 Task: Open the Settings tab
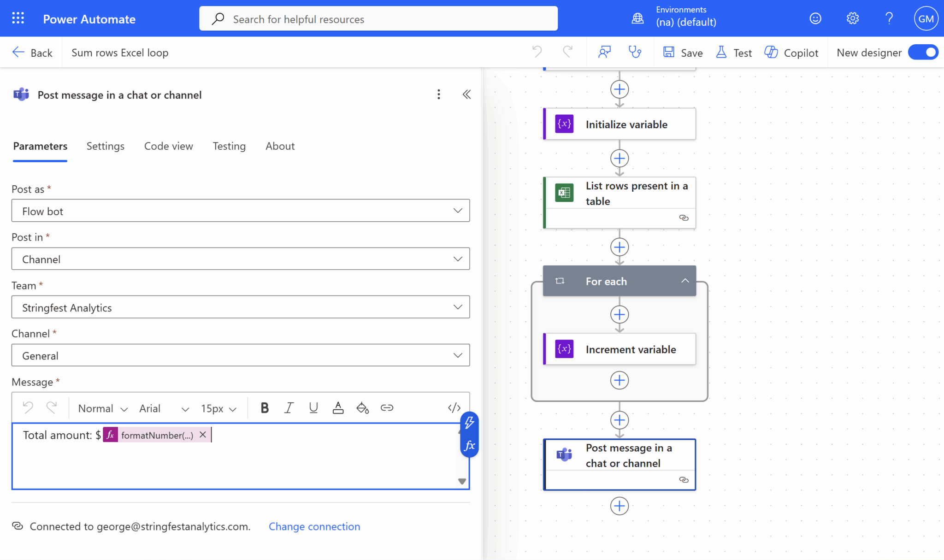coord(105,146)
